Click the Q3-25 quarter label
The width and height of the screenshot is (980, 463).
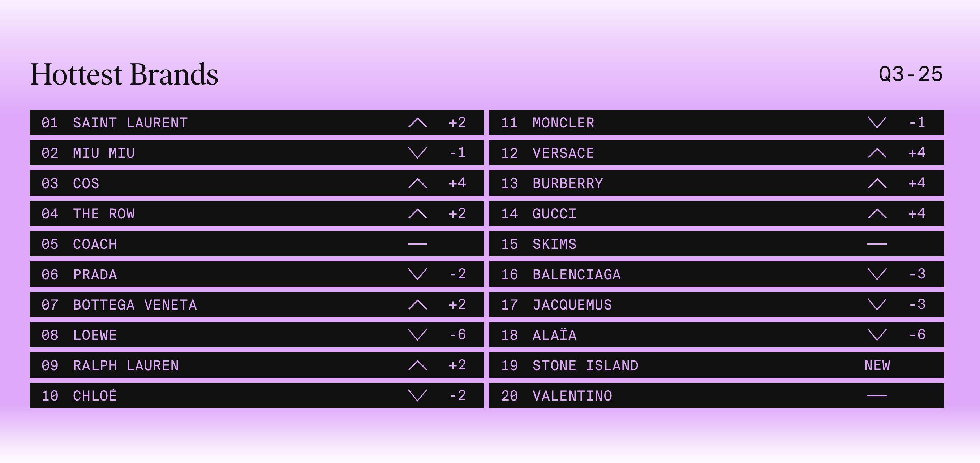click(x=910, y=74)
